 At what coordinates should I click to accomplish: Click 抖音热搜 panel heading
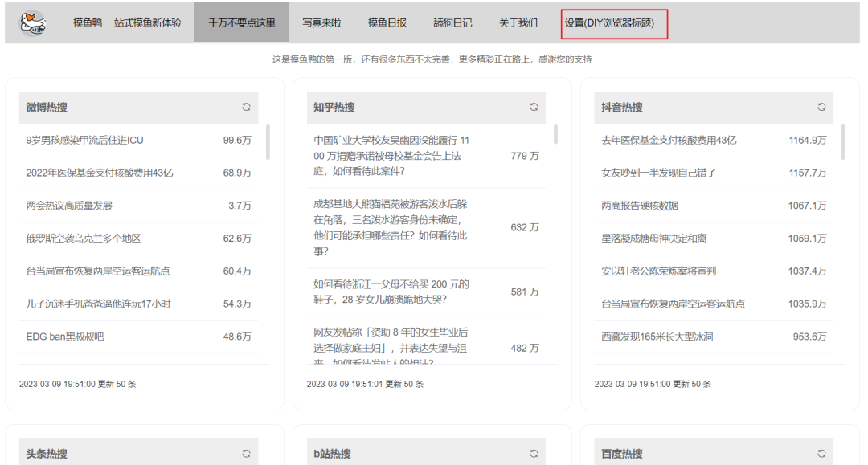coord(621,108)
